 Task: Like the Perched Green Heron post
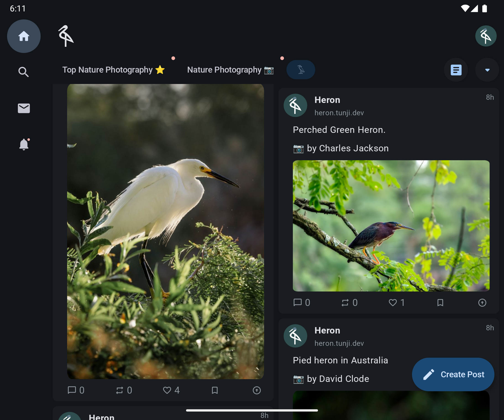pyautogui.click(x=393, y=303)
